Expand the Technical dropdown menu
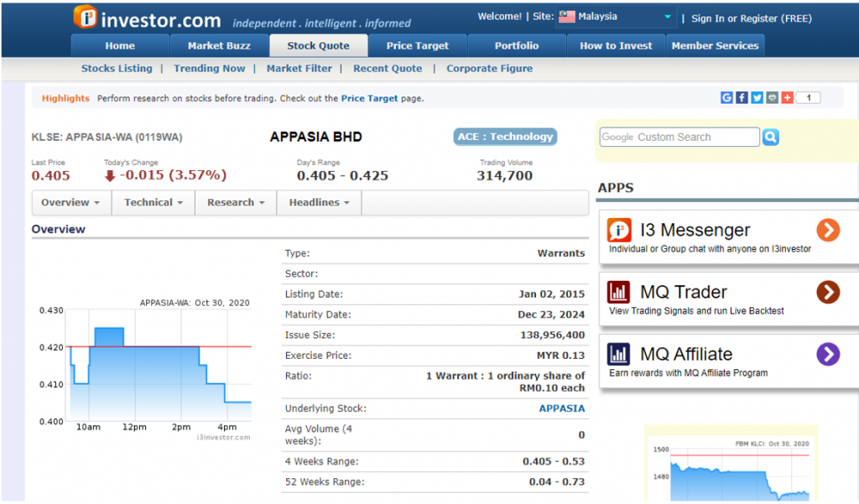The width and height of the screenshot is (859, 504). (154, 203)
